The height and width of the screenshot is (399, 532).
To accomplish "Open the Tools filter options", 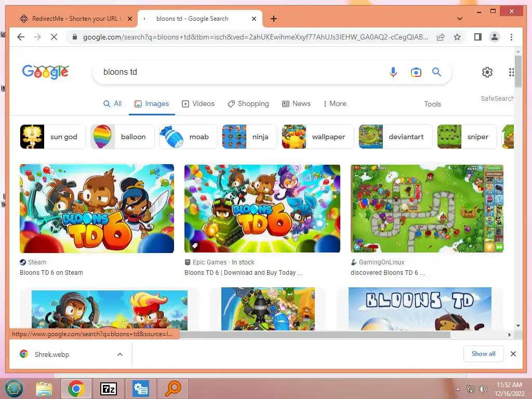I will click(x=432, y=104).
